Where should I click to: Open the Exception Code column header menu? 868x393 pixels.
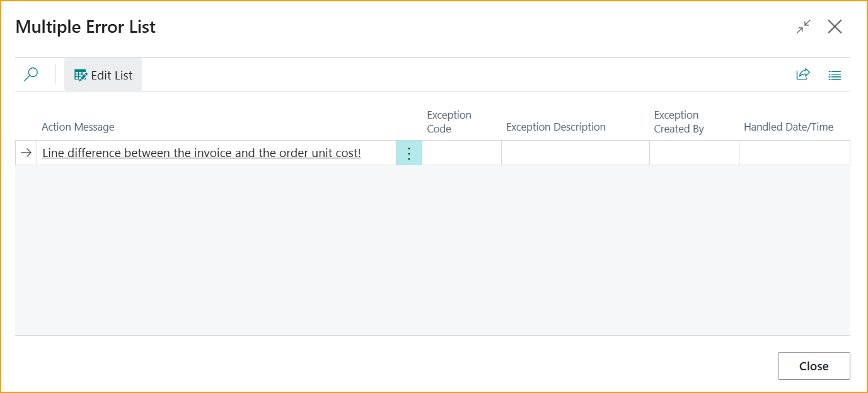[x=449, y=121]
